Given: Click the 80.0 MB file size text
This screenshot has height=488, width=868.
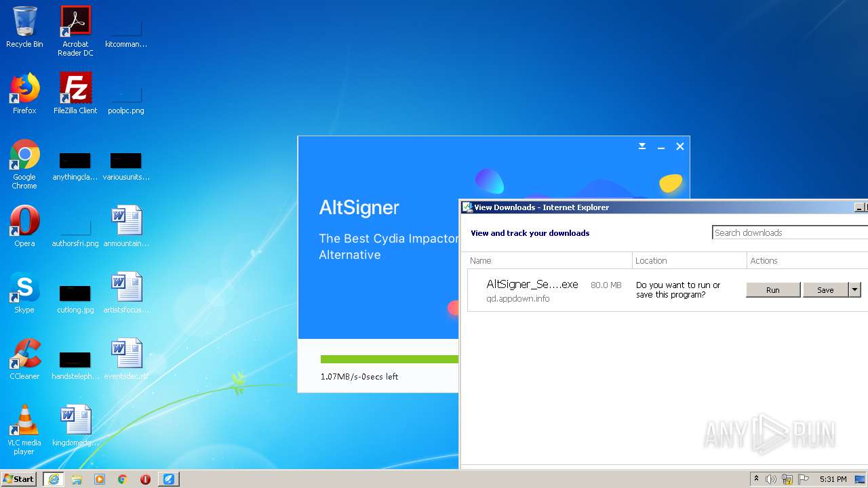Looking at the screenshot, I should [606, 285].
